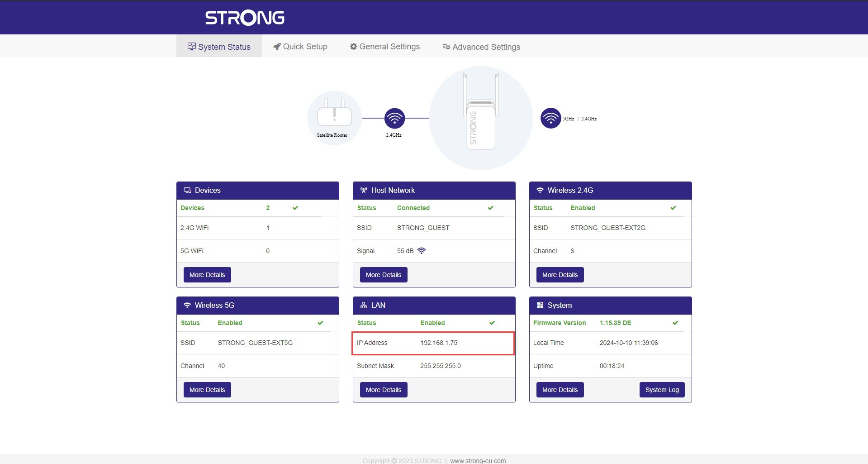Click channel value 40 in Wireless 5G
The width and height of the screenshot is (868, 464).
tap(221, 366)
